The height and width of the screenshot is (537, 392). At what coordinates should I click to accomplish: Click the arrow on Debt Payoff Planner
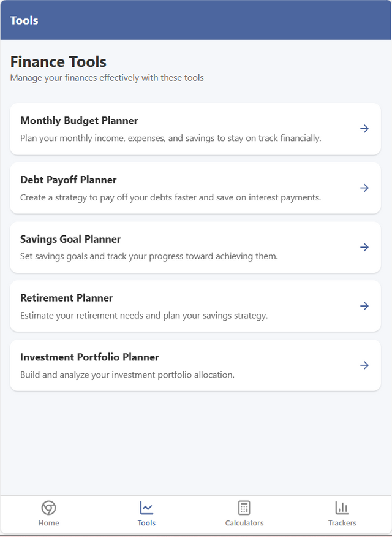pos(364,188)
